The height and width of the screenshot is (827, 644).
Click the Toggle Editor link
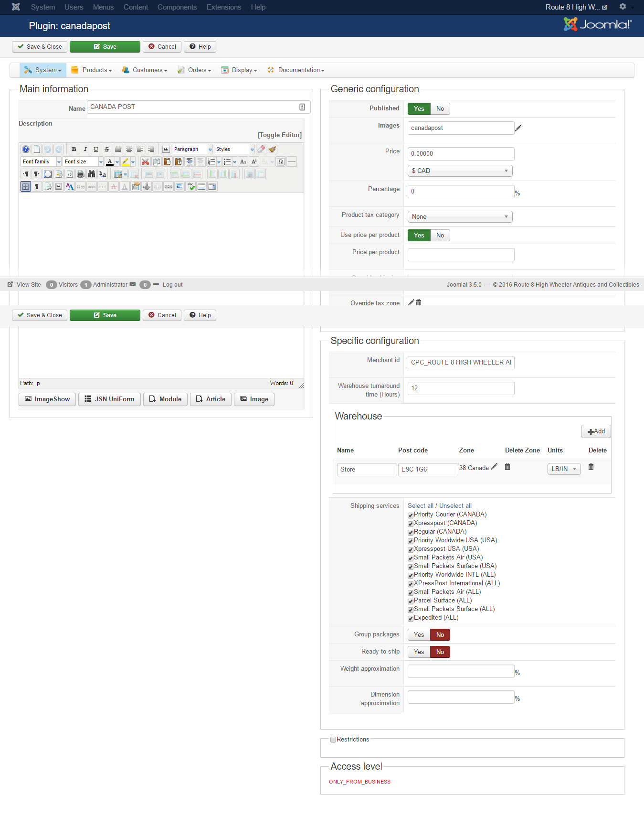[x=280, y=135]
